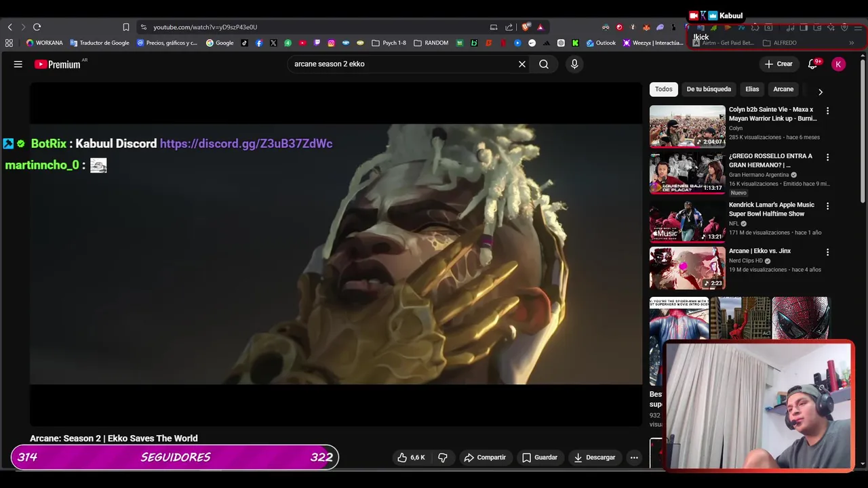This screenshot has height=488, width=868.
Task: Open more actions ellipsis under the video
Action: pos(634,457)
